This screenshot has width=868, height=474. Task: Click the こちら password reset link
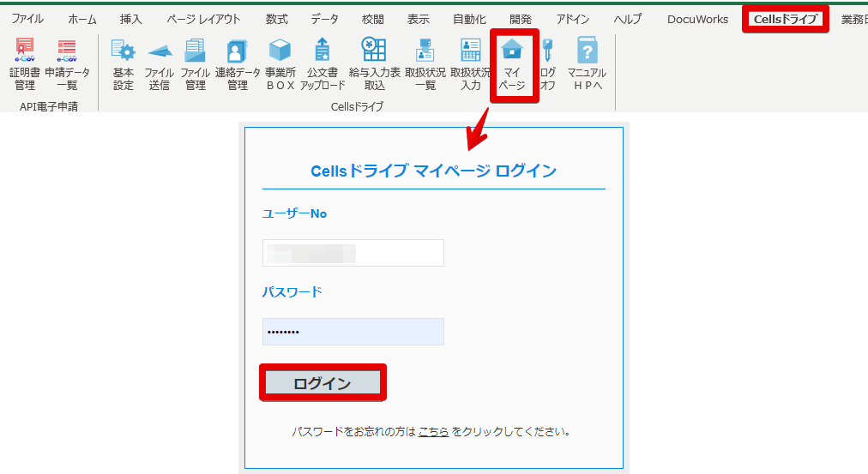point(433,431)
